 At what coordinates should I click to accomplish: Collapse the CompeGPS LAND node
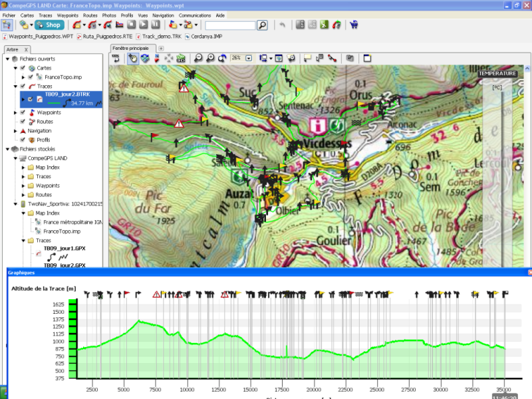15,158
